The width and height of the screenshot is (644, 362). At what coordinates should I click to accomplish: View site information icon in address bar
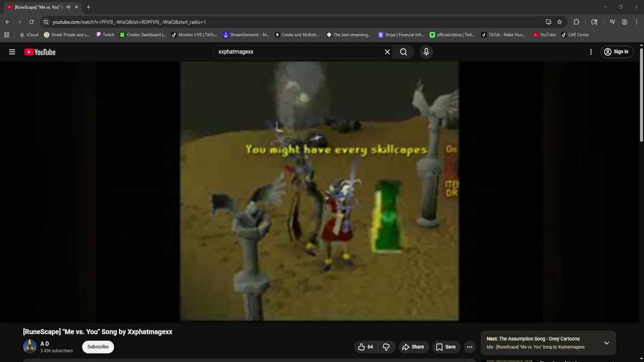tap(46, 22)
